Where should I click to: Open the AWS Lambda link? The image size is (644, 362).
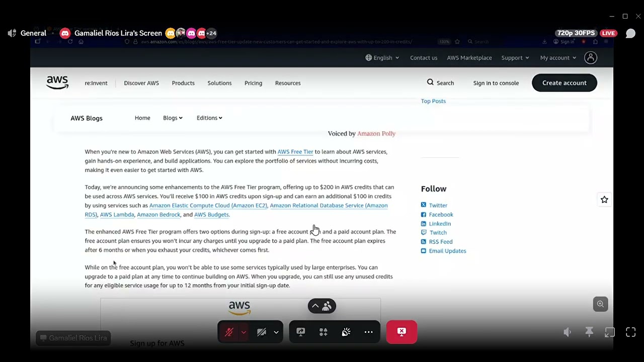tap(117, 214)
